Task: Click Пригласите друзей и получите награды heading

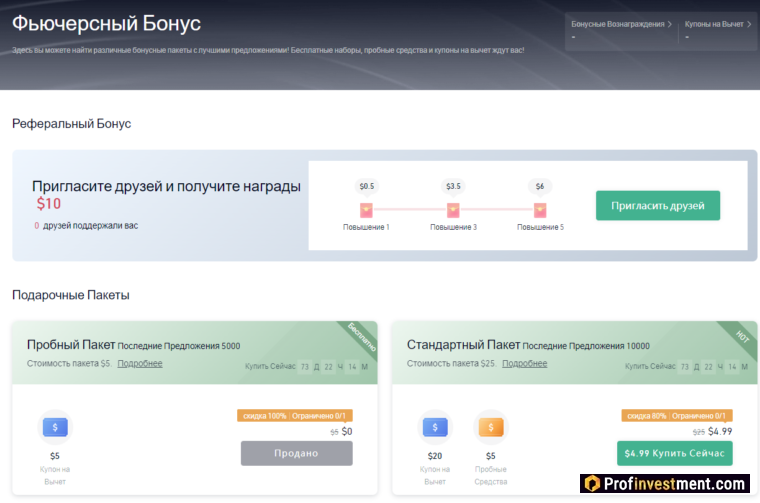Action: (x=166, y=186)
